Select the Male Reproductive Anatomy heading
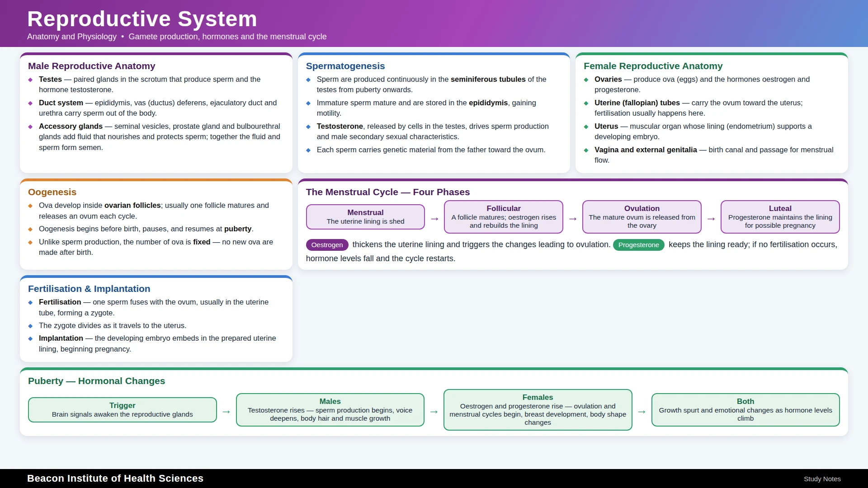868x488 pixels. click(91, 66)
